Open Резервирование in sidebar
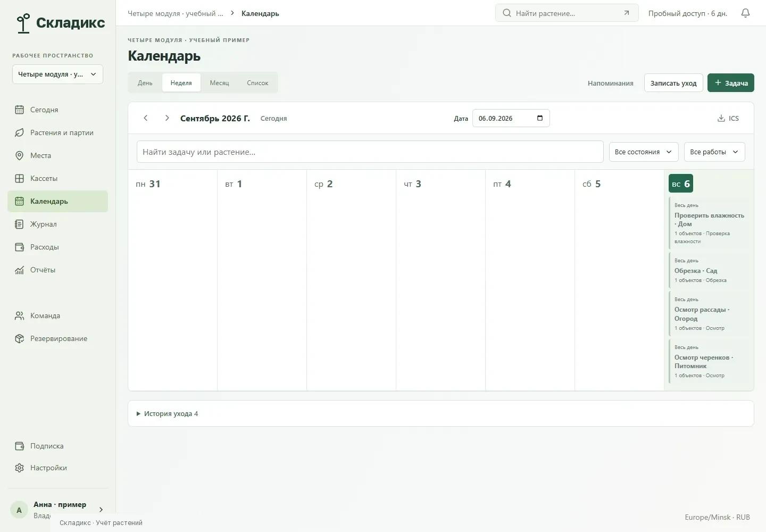Image resolution: width=766 pixels, height=532 pixels. click(57, 338)
